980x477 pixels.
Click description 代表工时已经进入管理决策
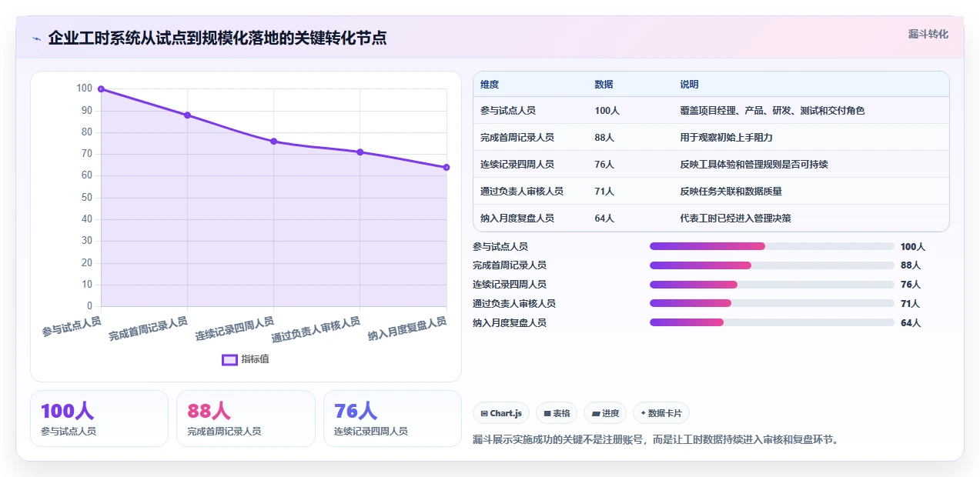pyautogui.click(x=735, y=218)
